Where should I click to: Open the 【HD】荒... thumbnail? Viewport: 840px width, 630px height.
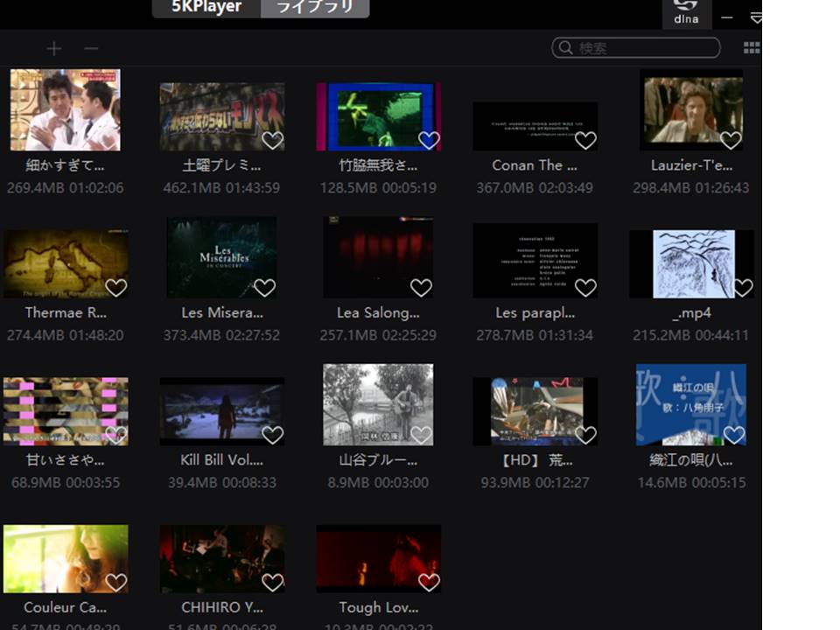coord(535,411)
